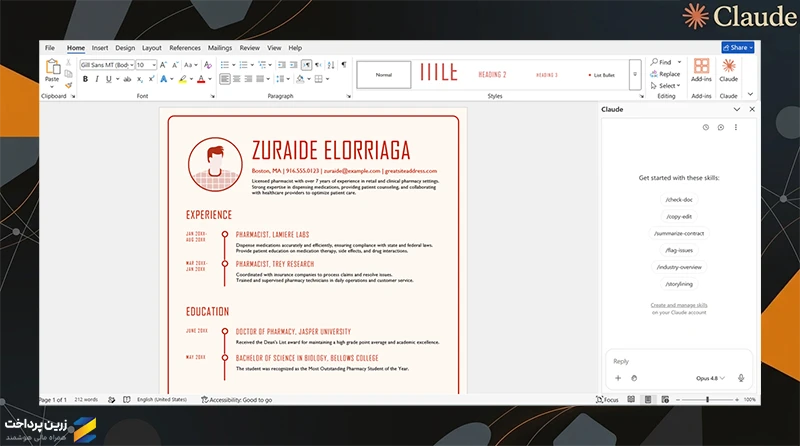Click the Subscript icon
This screenshot has width=800, height=446.
[140, 79]
